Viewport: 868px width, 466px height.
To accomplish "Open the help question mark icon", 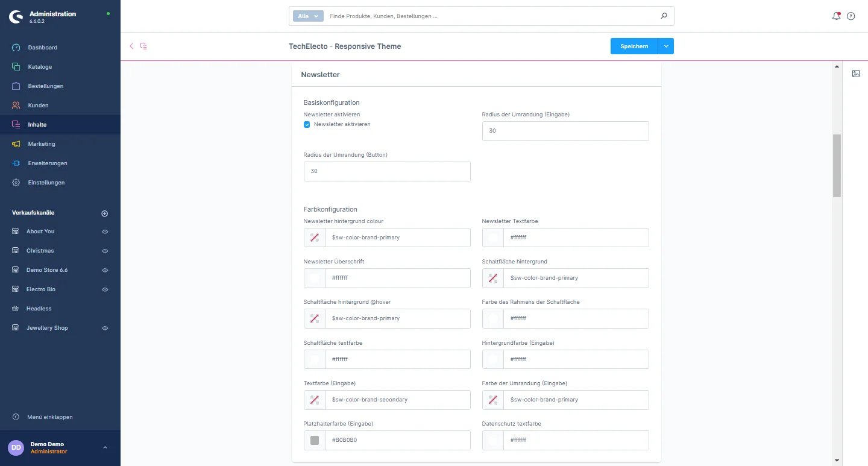I will coord(851,16).
